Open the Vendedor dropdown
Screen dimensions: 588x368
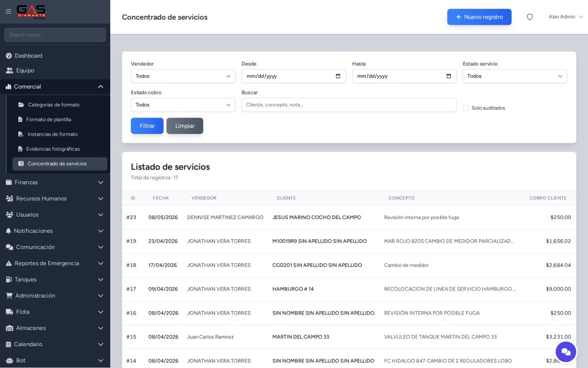(x=183, y=76)
